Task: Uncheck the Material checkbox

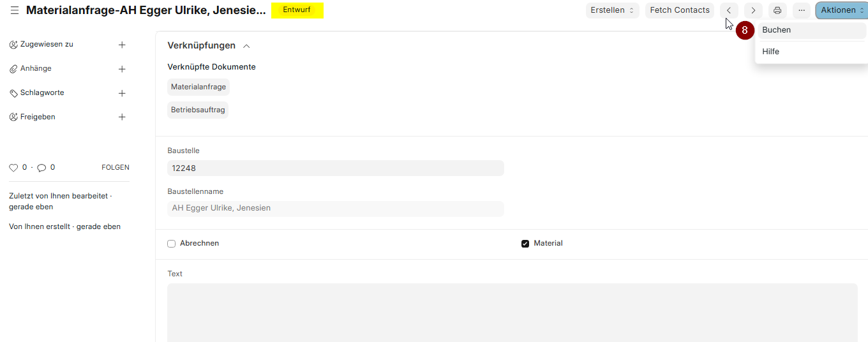Action: point(525,244)
